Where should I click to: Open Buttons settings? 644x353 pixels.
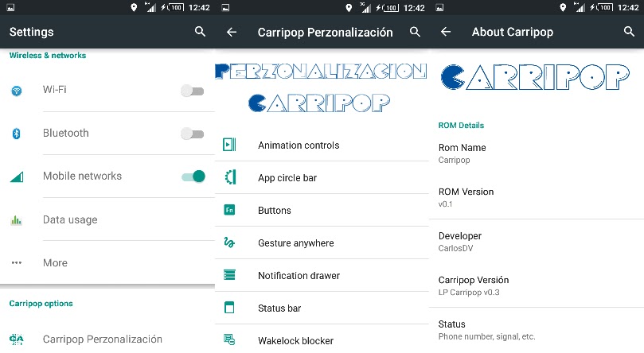point(322,210)
